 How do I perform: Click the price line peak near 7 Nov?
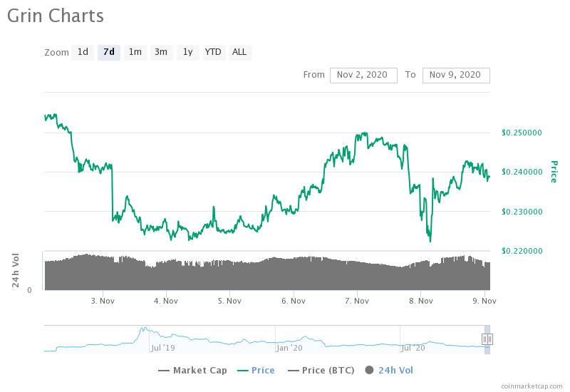click(365, 133)
